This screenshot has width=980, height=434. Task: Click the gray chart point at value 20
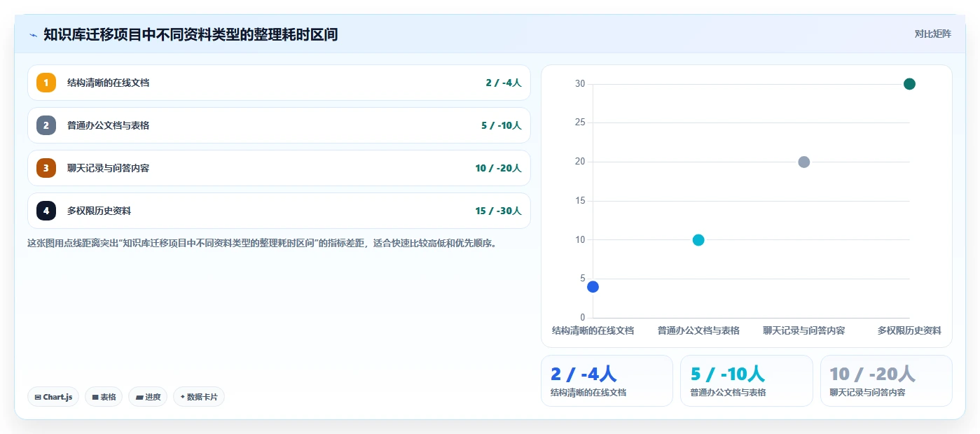click(804, 162)
